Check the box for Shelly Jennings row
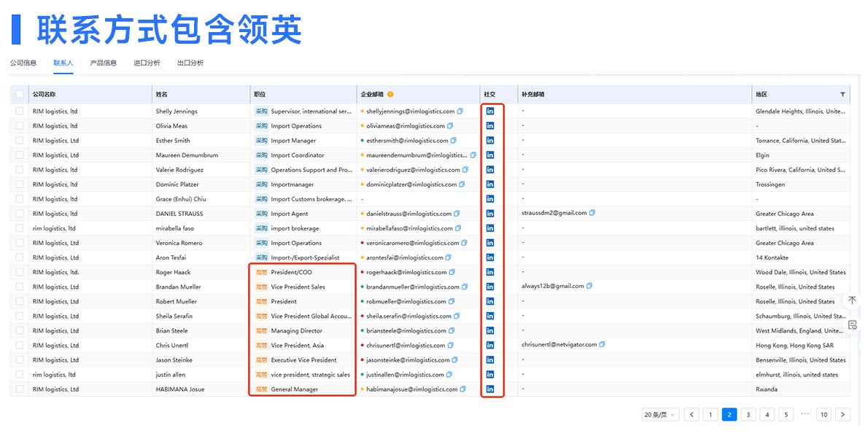The image size is (868, 436). click(x=20, y=112)
